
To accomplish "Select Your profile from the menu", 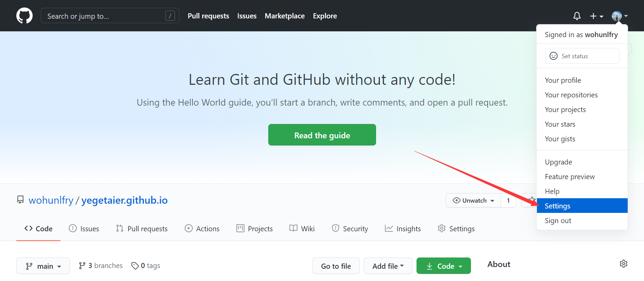I will pos(582,80).
